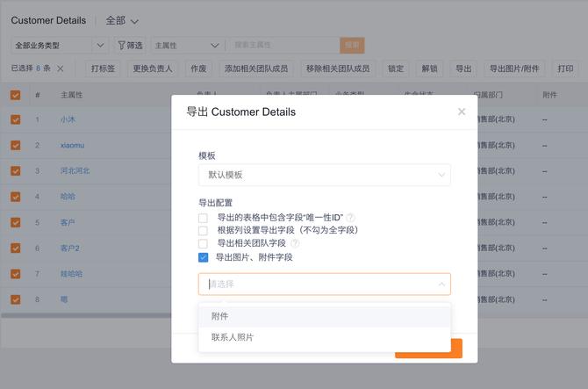Clear selection with X beside 已选择 8 条
This screenshot has width=588, height=389.
click(60, 68)
